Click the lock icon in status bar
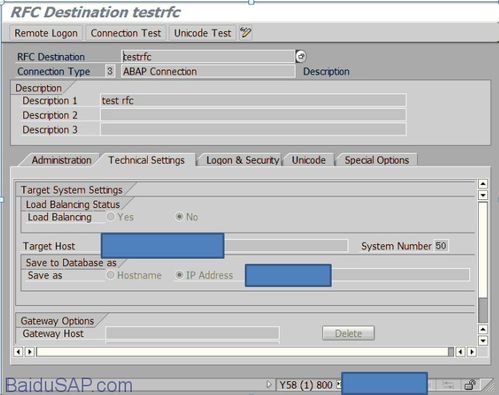Screen dimensions: 499x395 pyautogui.click(x=470, y=385)
